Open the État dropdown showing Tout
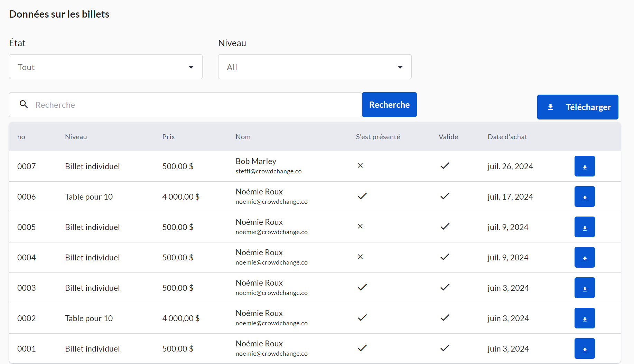 [105, 67]
